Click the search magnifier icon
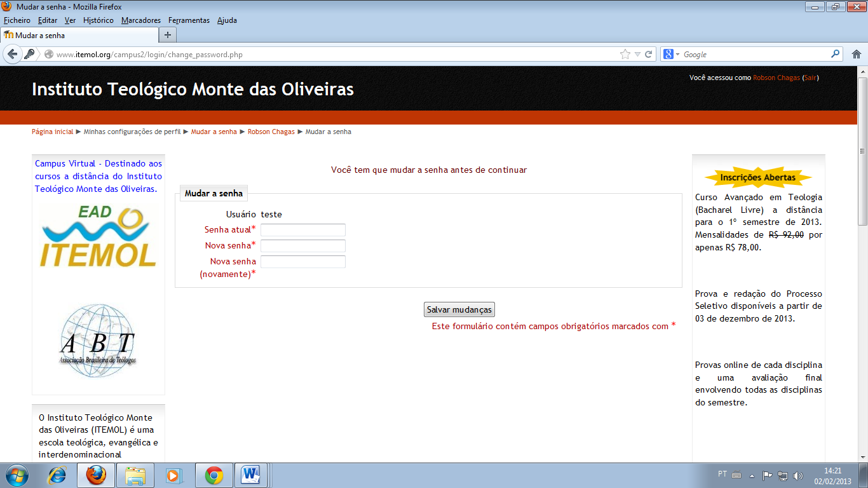 (x=836, y=54)
